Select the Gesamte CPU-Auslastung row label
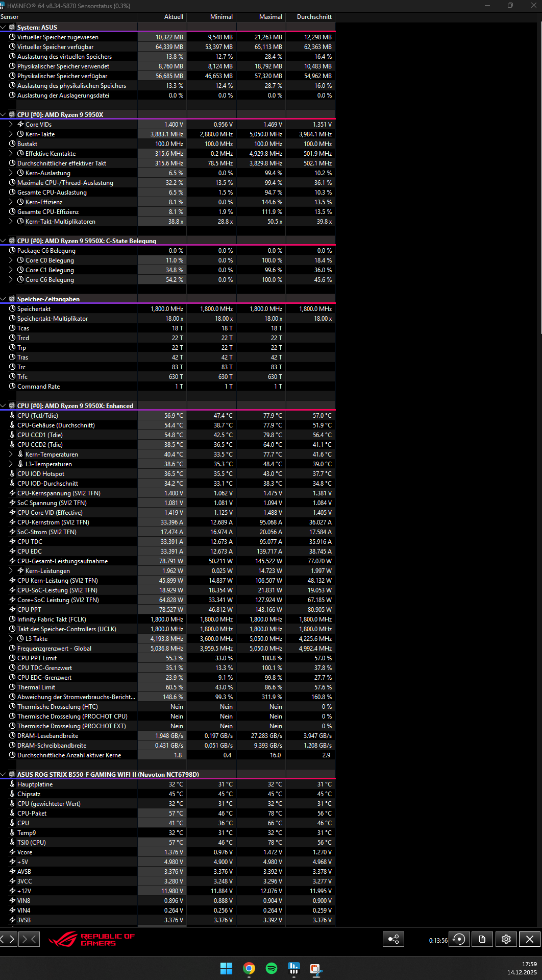 click(x=52, y=193)
